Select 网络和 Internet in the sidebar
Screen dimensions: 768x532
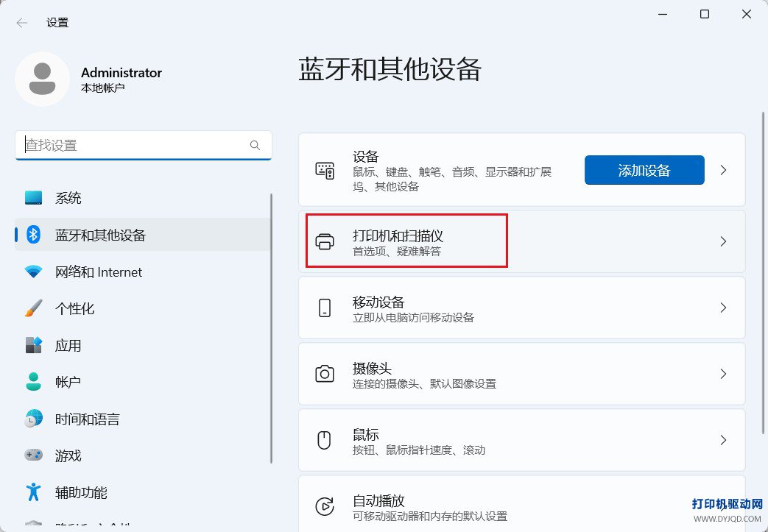(x=143, y=272)
